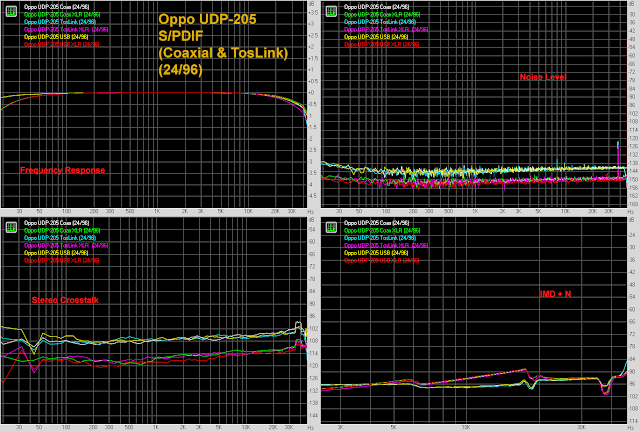The image size is (640, 432).
Task: Click the orange '(Coaxial & TosLink)' title line
Action: (223, 53)
